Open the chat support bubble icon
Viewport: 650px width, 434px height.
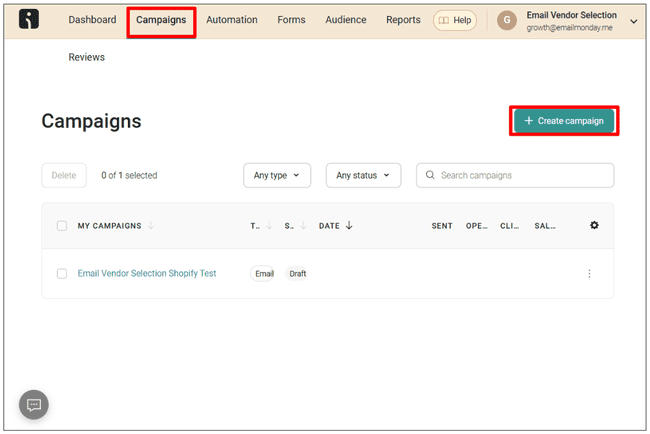[x=34, y=404]
